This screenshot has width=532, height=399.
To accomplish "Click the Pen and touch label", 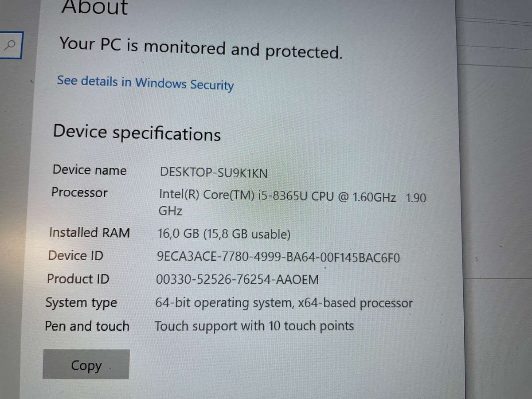I will point(87,326).
